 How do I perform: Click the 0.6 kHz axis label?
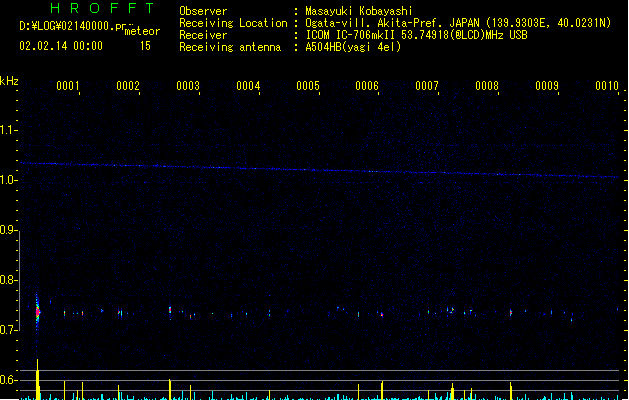coord(8,380)
